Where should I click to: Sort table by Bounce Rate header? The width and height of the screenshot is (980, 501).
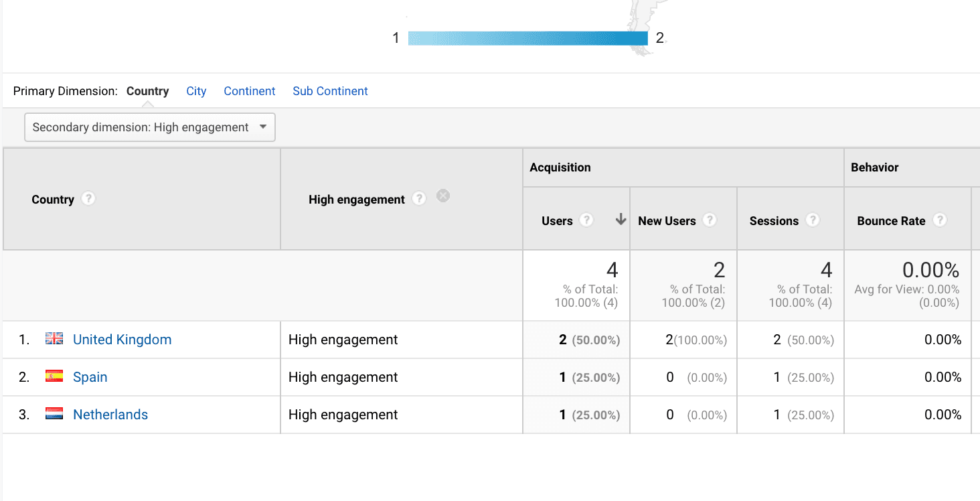(891, 221)
